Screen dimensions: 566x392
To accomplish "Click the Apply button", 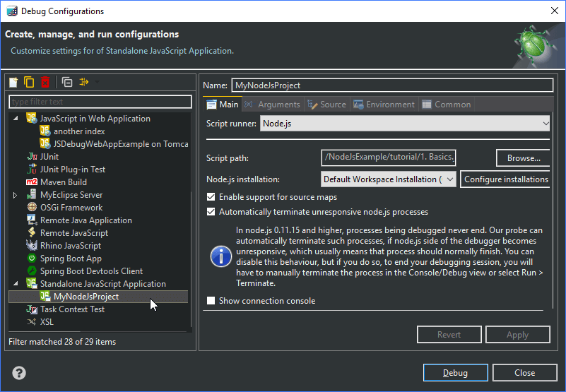I will [518, 335].
